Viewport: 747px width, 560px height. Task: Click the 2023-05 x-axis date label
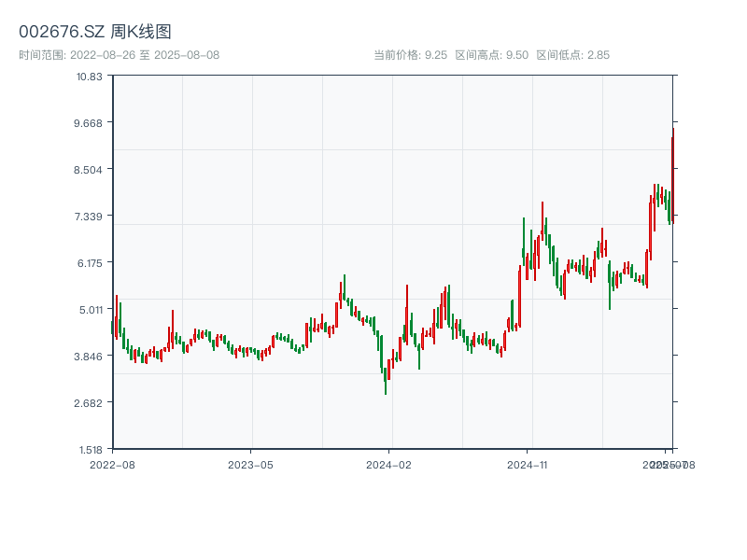[250, 464]
